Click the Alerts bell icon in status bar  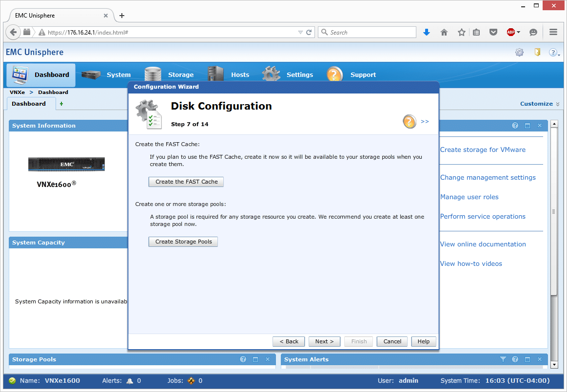tap(130, 381)
